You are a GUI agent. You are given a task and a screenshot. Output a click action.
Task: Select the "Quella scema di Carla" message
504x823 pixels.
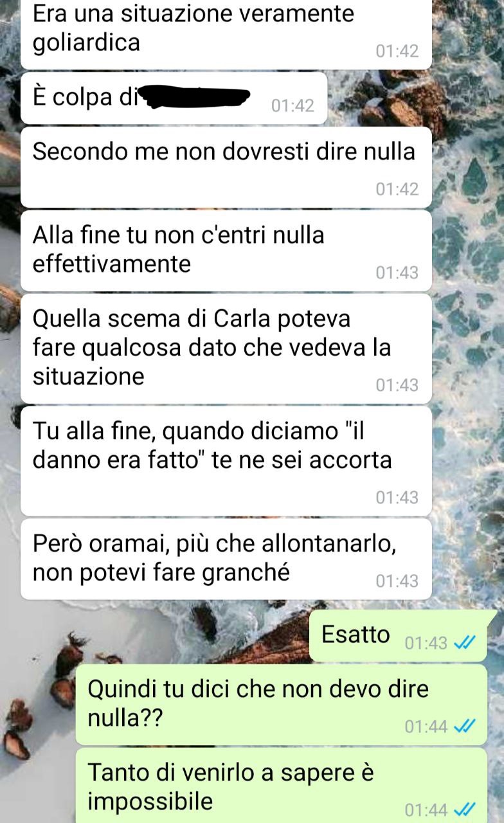[x=226, y=348]
